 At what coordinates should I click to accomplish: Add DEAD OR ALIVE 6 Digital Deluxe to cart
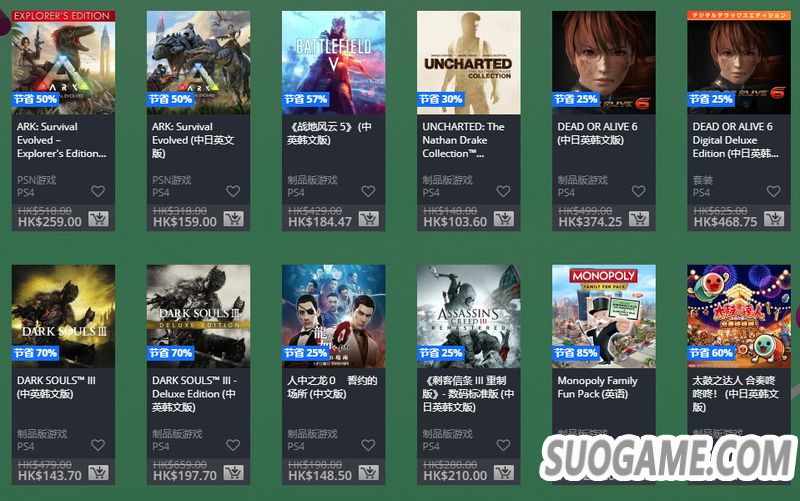[x=774, y=219]
